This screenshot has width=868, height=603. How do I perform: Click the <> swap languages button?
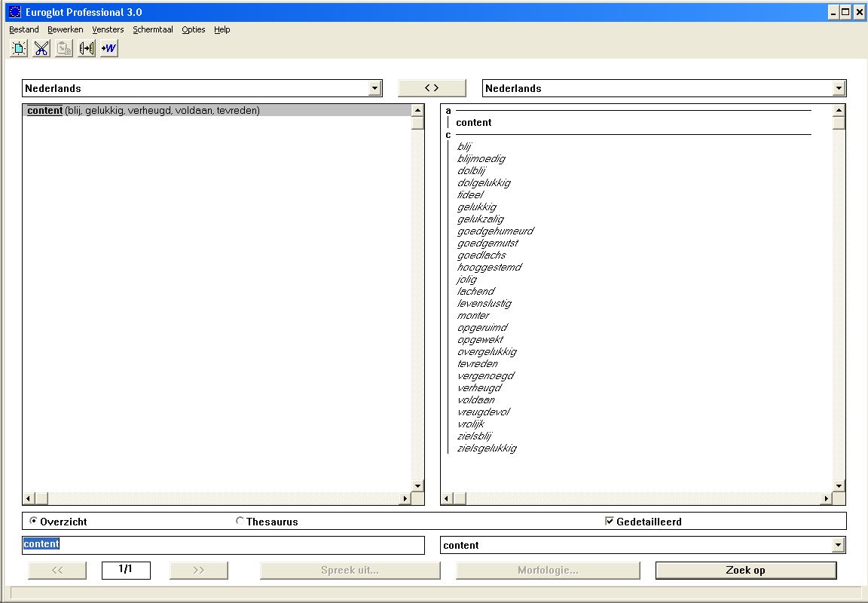[431, 88]
